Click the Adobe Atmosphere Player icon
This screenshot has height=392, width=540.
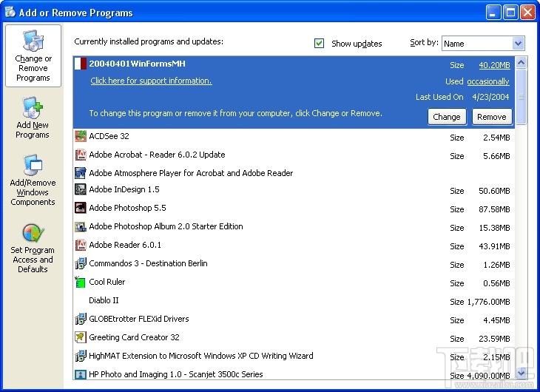[81, 173]
